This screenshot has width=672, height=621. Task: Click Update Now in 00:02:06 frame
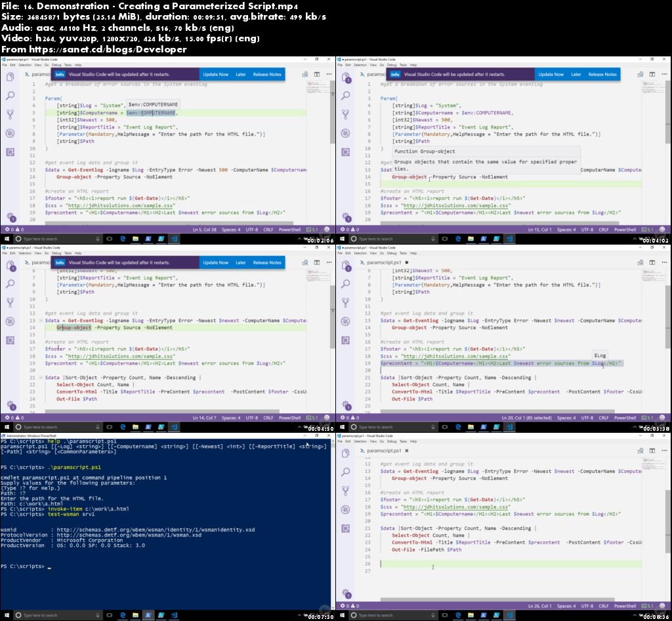tap(215, 75)
